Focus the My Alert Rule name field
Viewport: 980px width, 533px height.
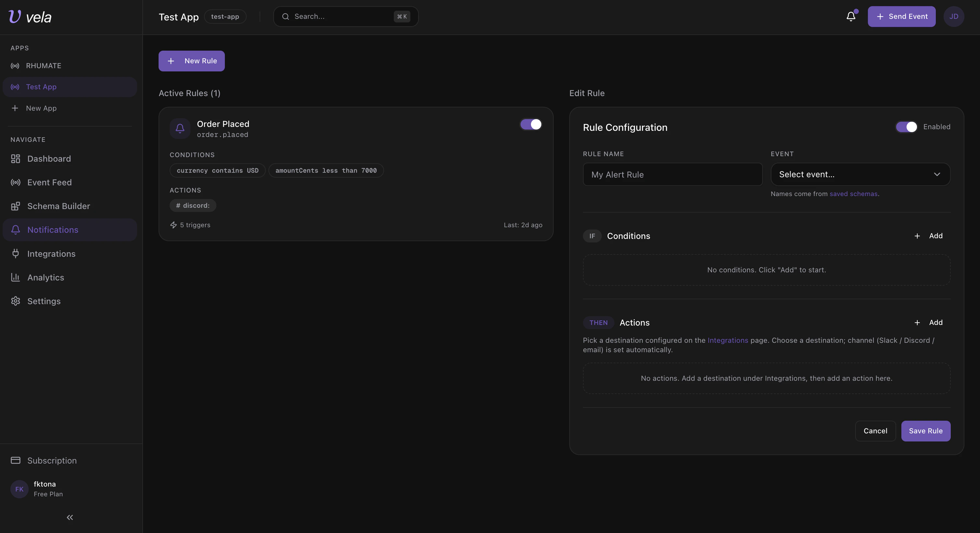click(x=672, y=174)
